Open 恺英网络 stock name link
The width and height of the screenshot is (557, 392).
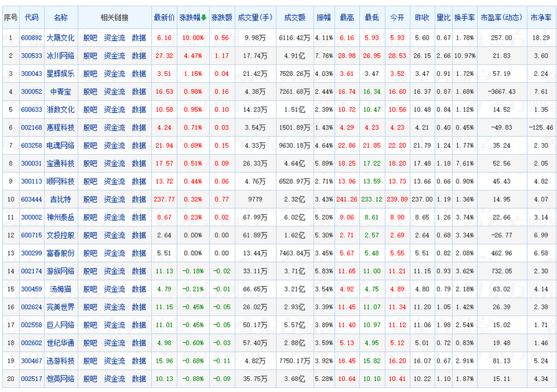[60, 379]
